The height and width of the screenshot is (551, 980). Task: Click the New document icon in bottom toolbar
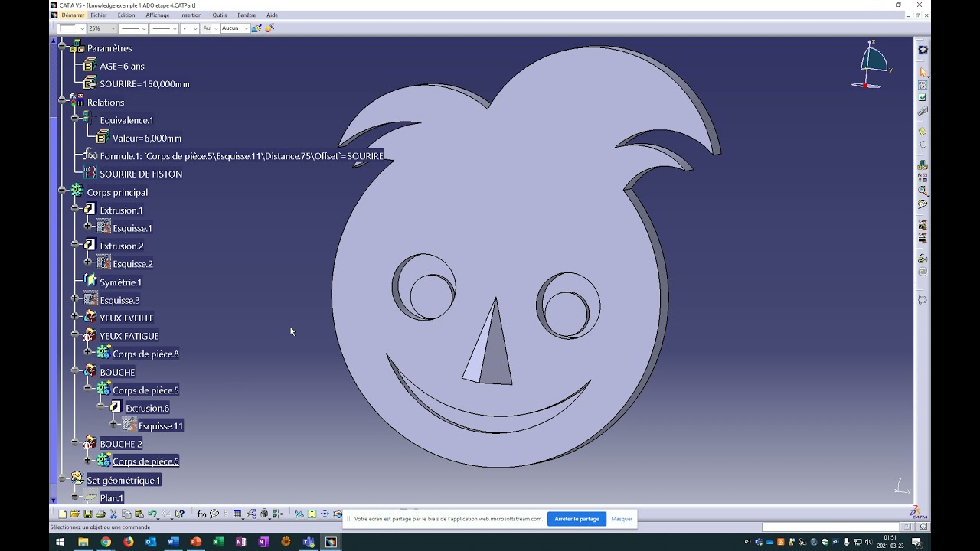pos(63,514)
